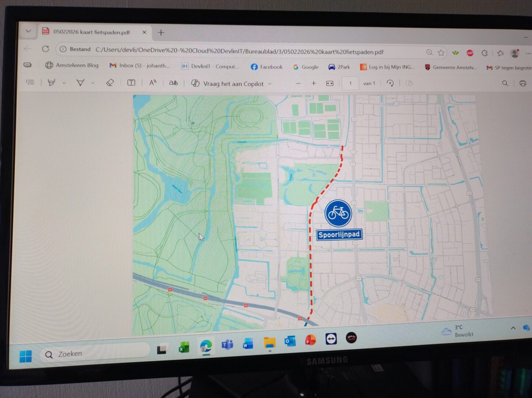Open the Vraag het aan Copilot dropdown arrow
The width and height of the screenshot is (532, 398).
(270, 84)
